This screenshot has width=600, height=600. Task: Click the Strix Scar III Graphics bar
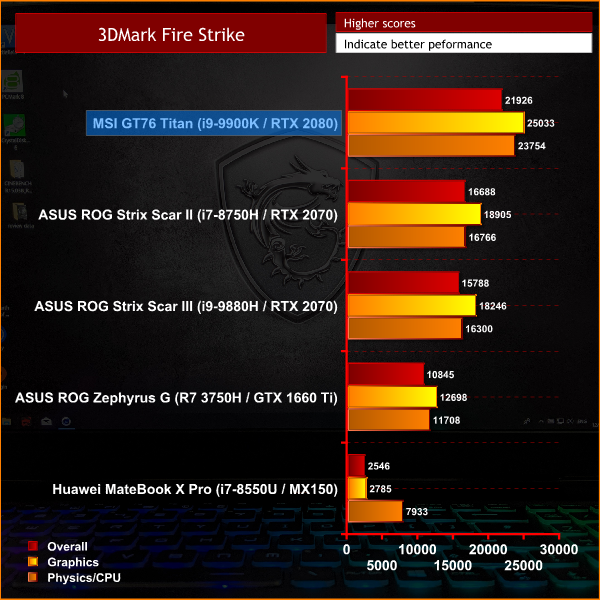[x=412, y=306]
